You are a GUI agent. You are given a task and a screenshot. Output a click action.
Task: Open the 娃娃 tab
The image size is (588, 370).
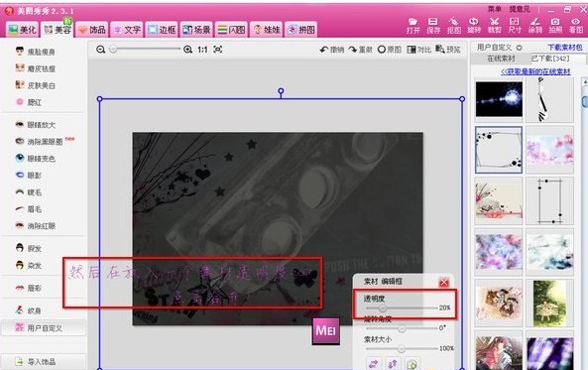tap(267, 30)
